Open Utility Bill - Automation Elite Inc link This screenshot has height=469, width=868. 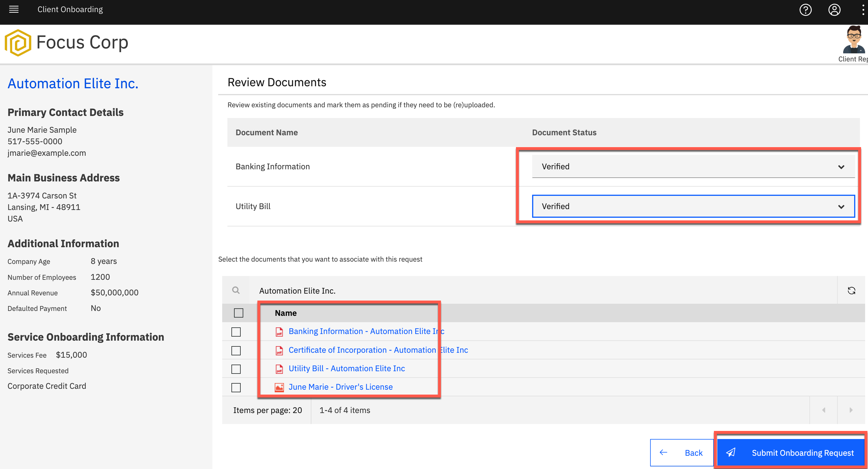coord(347,369)
